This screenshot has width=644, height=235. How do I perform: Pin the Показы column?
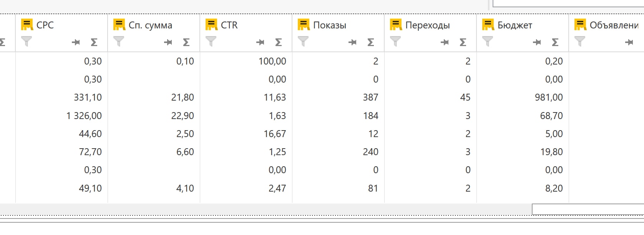pyautogui.click(x=352, y=42)
